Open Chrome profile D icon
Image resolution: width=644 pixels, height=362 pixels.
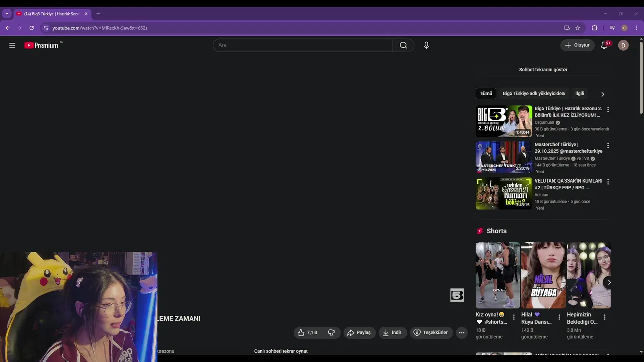coord(624,28)
